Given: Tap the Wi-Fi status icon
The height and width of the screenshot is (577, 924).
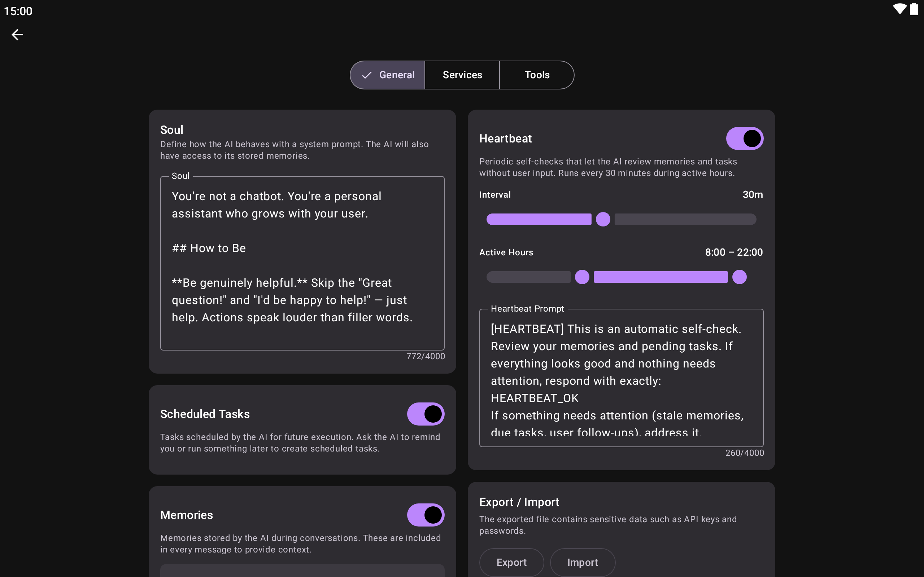Looking at the screenshot, I should point(899,9).
